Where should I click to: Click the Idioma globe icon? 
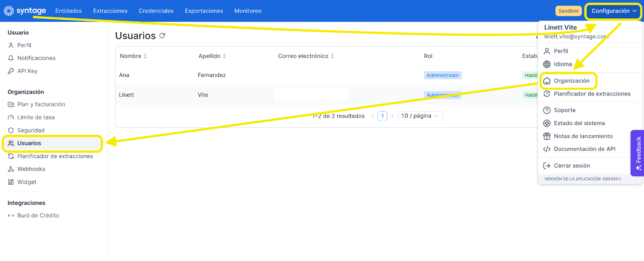(x=547, y=64)
